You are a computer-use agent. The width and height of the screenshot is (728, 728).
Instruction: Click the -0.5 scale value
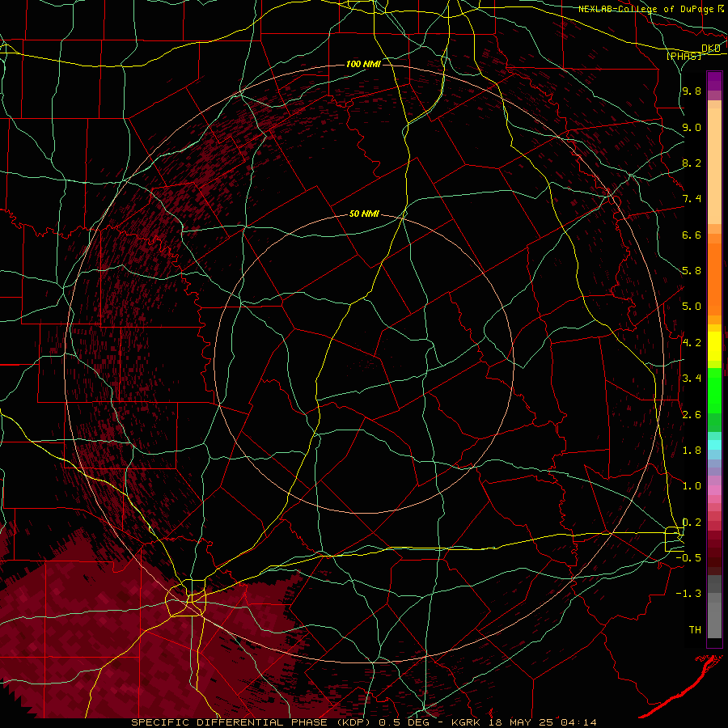click(688, 558)
